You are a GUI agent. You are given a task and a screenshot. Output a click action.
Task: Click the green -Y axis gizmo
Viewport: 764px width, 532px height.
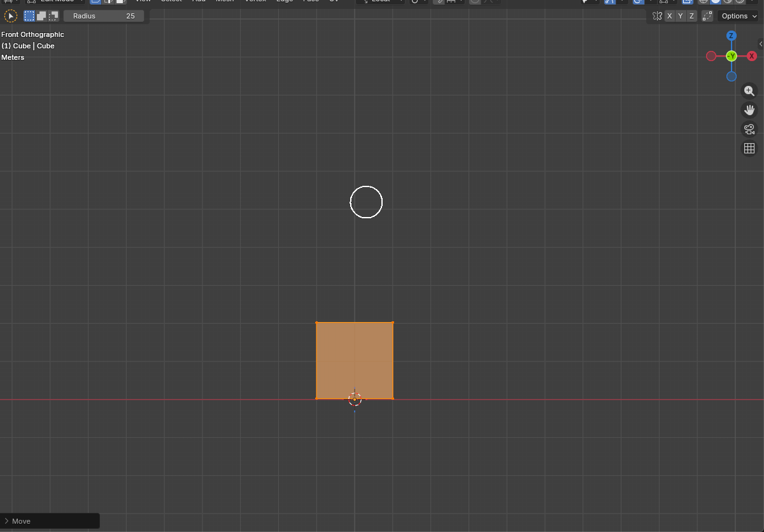click(732, 56)
